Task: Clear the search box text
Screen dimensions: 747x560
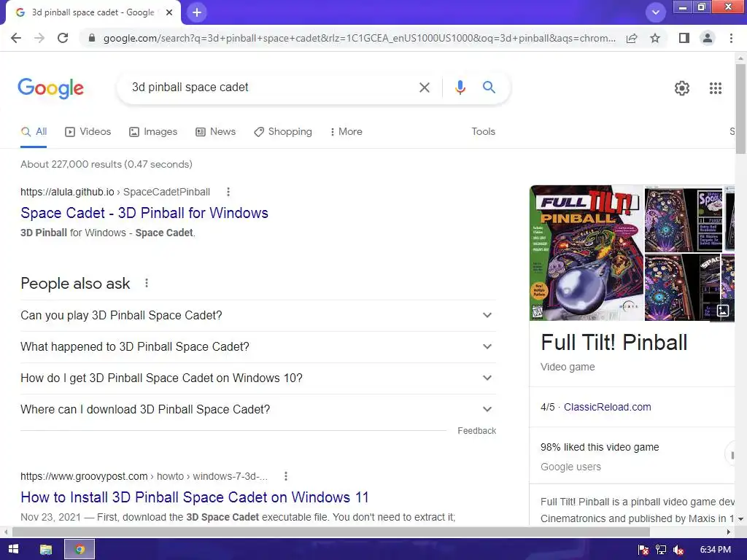Action: (424, 87)
